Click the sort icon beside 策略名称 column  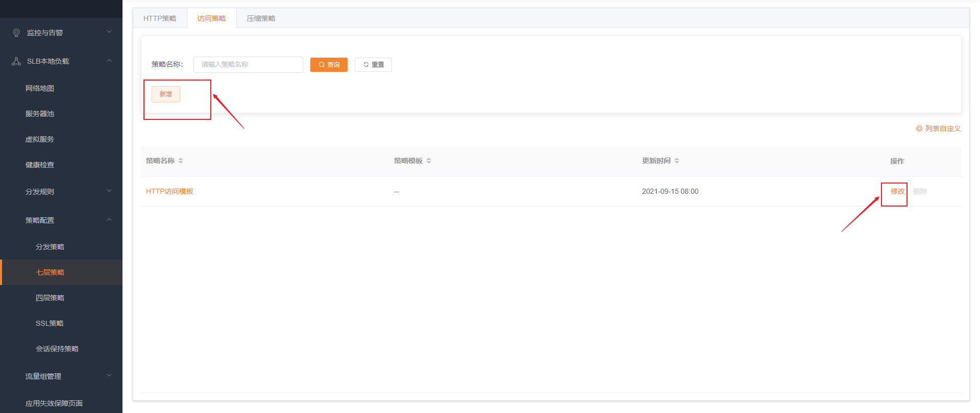[181, 161]
